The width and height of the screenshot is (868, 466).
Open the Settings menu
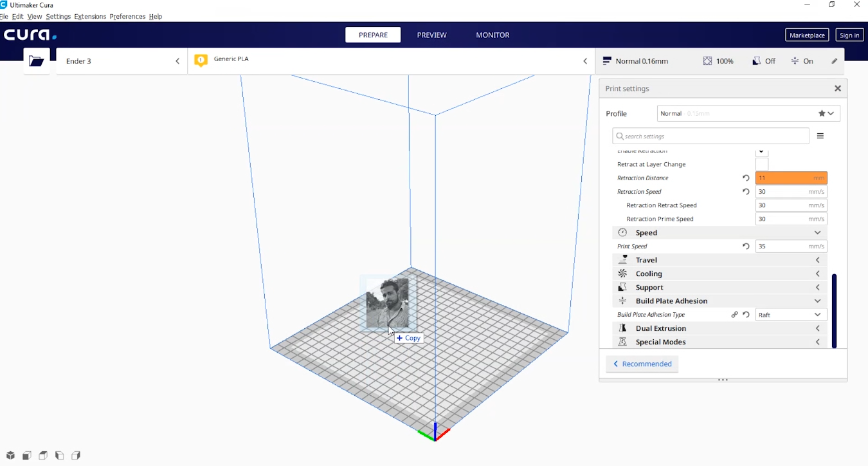[x=58, y=16]
